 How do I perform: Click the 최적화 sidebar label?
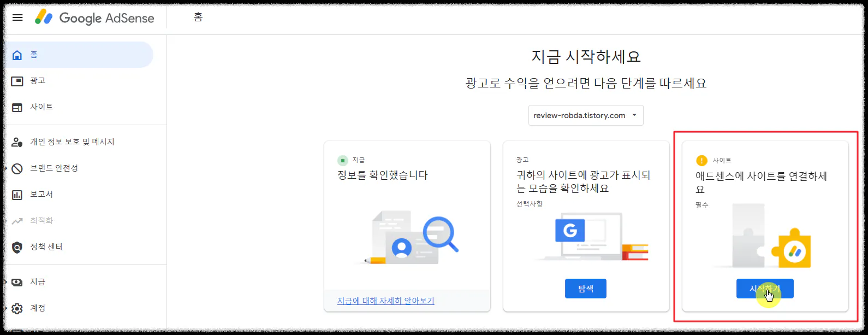point(41,221)
